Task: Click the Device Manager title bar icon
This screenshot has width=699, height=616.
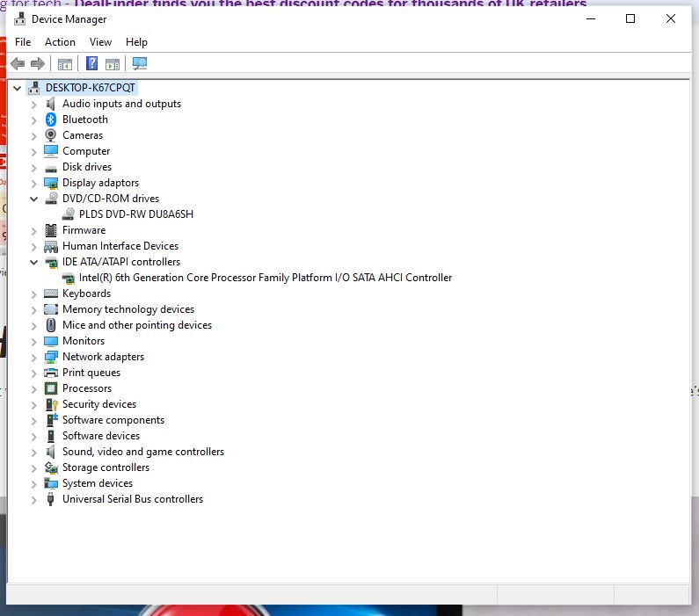Action: [19, 19]
